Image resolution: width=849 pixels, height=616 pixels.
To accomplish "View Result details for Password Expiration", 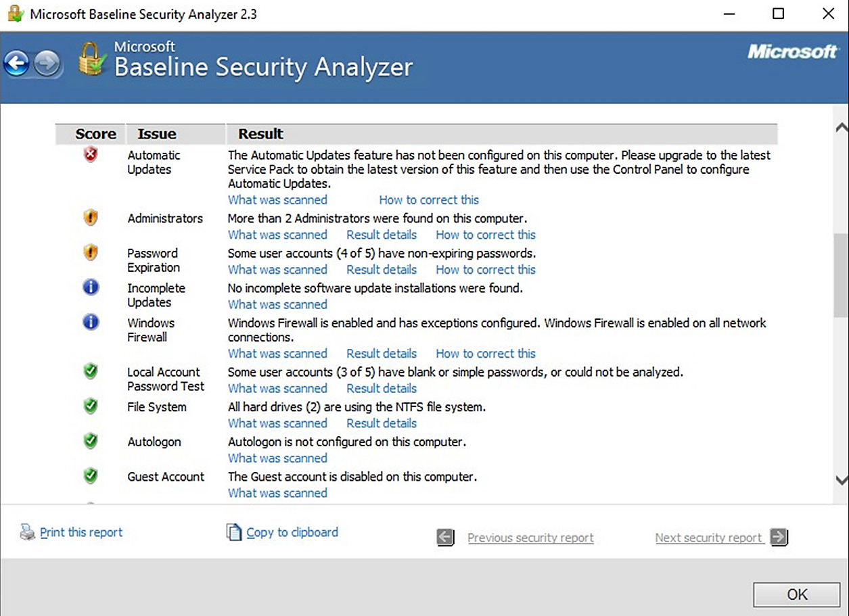I will tap(382, 269).
